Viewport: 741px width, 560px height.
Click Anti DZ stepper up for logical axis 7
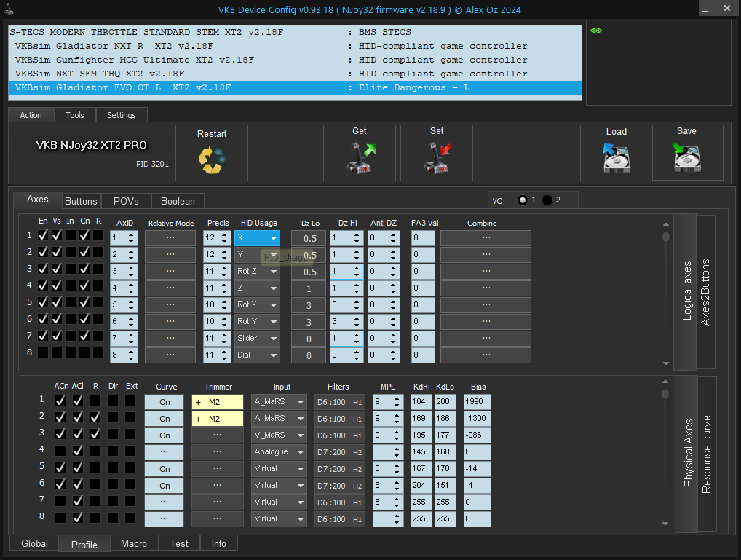pos(393,335)
